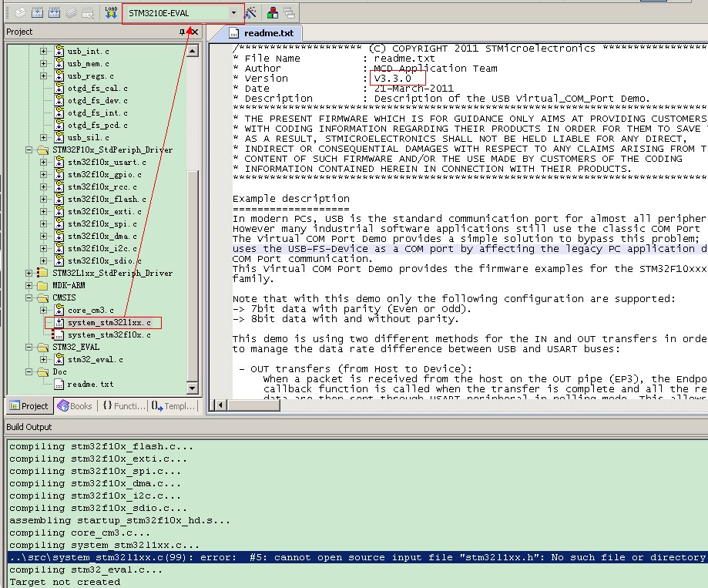Expand the MDK-ARM group
Image resolution: width=708 pixels, height=588 pixels.
[x=29, y=285]
